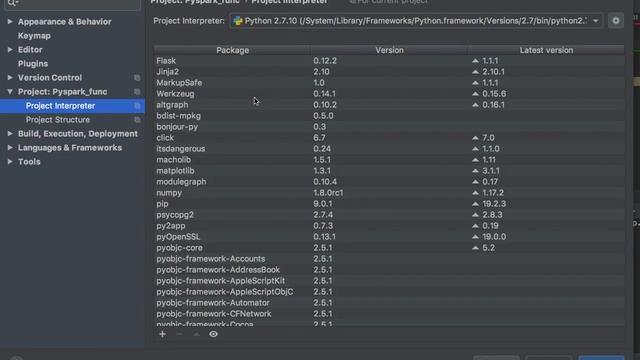Select the bdist-mpkg package row
Screen dimensions: 640x360
coord(389,116)
